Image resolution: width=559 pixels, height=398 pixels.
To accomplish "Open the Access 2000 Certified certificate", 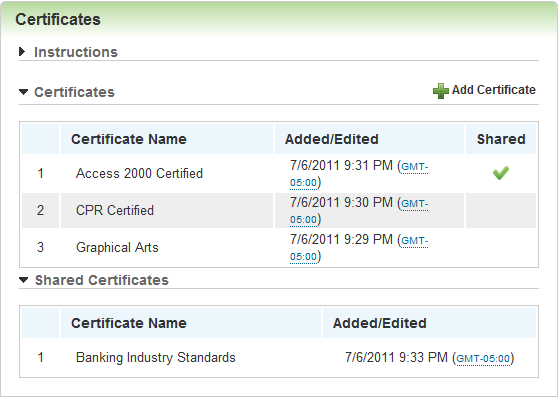I will [139, 173].
